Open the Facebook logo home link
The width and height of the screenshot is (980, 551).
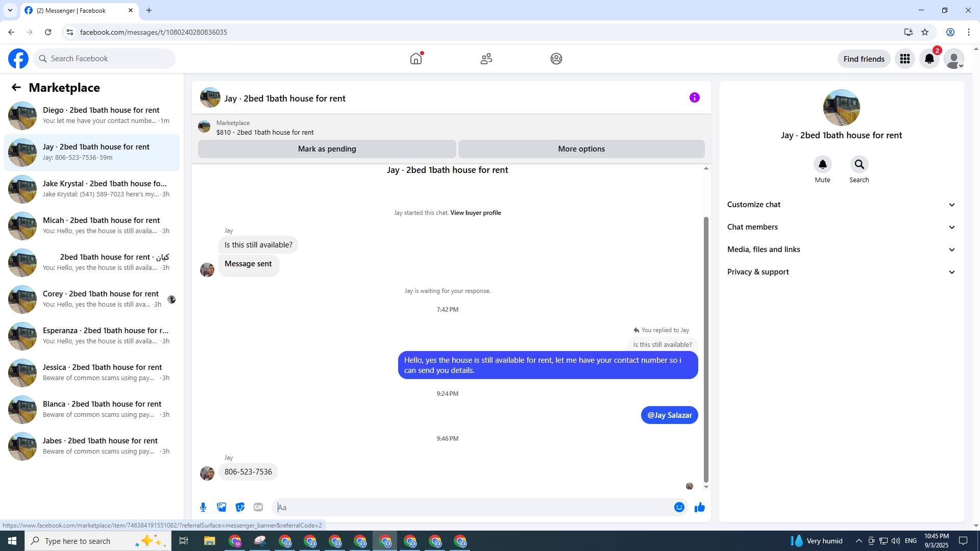[18, 59]
